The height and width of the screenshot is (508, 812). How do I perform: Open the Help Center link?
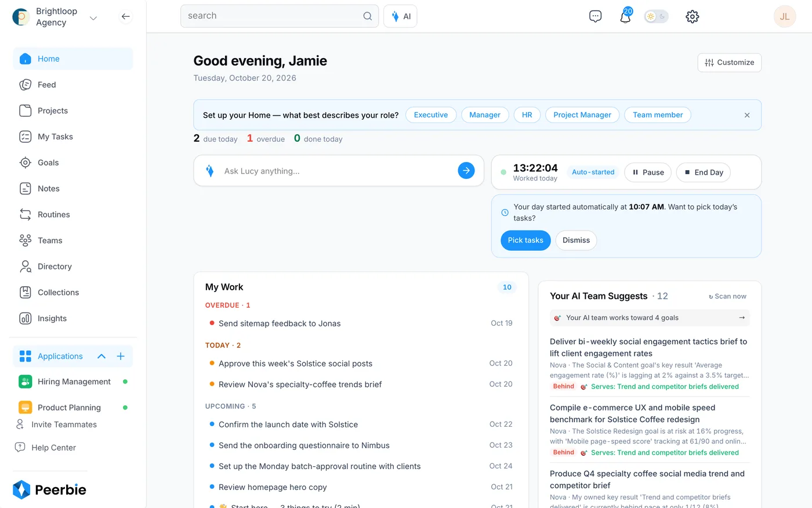click(45, 448)
